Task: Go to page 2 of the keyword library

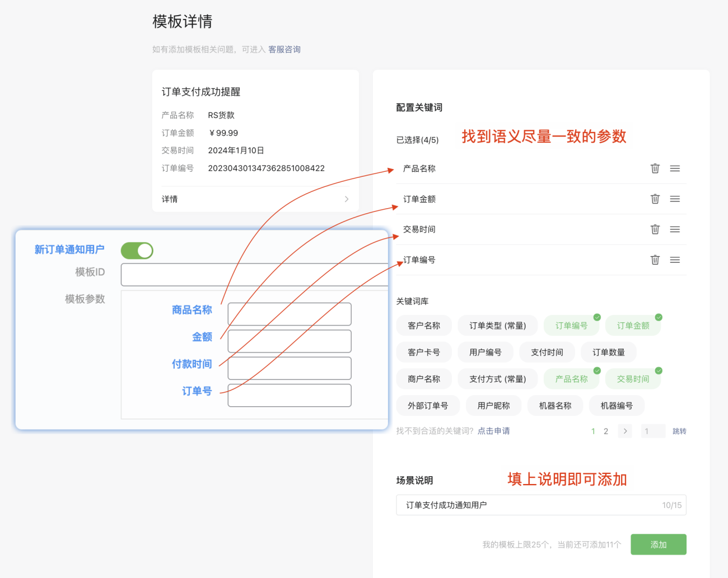Action: point(606,431)
